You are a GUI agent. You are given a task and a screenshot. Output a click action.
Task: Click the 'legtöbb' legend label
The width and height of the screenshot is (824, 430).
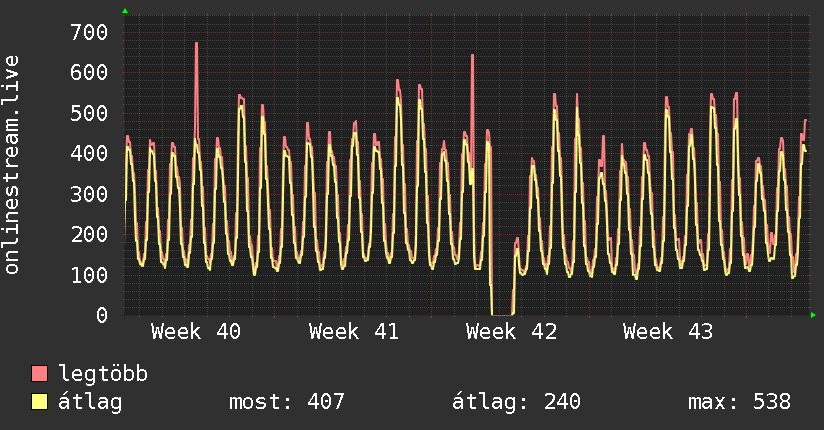tap(103, 374)
